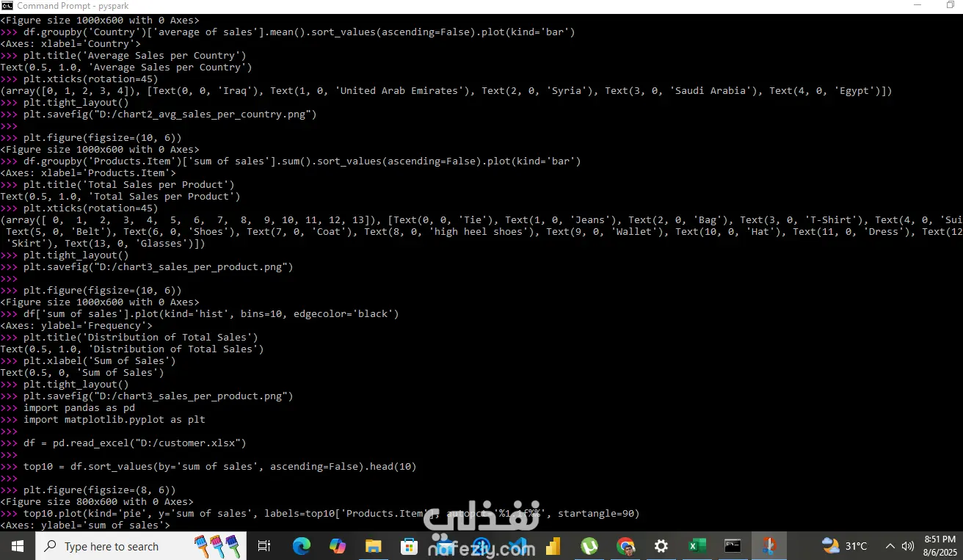Open the Copilot app in the taskbar
The image size is (963, 560).
337,546
